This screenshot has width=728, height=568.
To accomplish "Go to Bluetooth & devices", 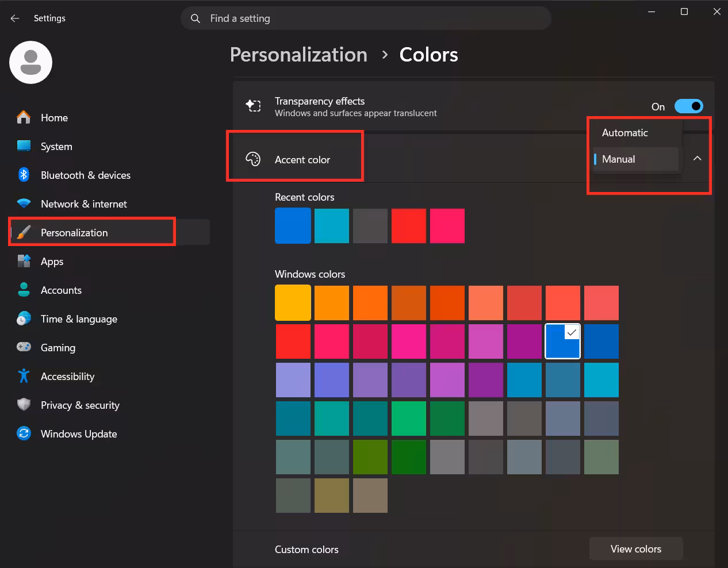I will click(109, 175).
